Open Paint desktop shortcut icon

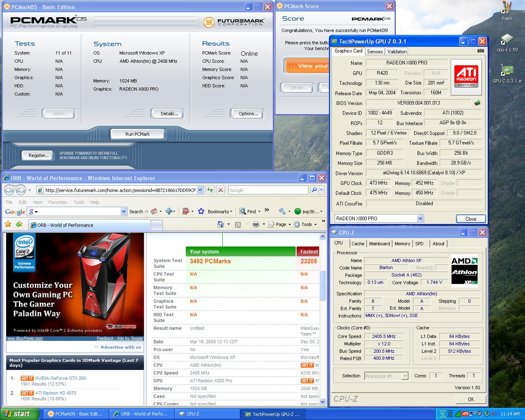point(507,8)
